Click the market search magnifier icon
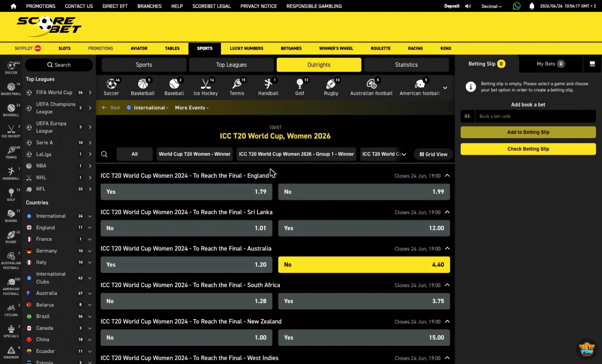Image resolution: width=602 pixels, height=364 pixels. pyautogui.click(x=104, y=154)
